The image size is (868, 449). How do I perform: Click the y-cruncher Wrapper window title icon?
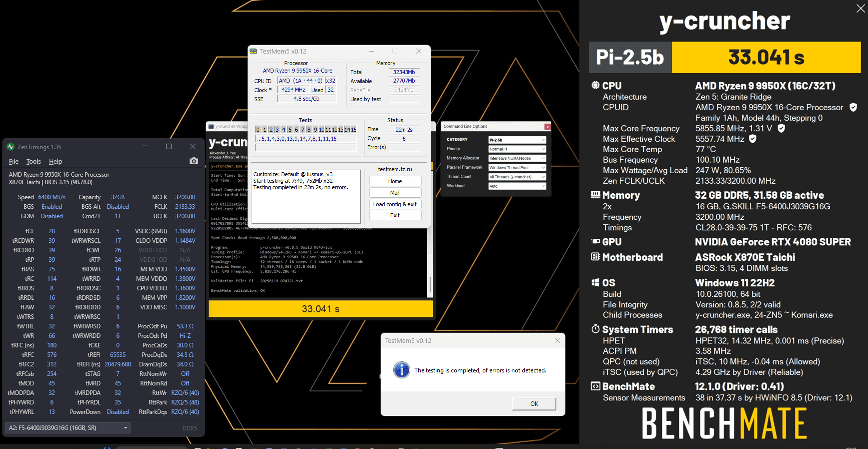pos(211,126)
